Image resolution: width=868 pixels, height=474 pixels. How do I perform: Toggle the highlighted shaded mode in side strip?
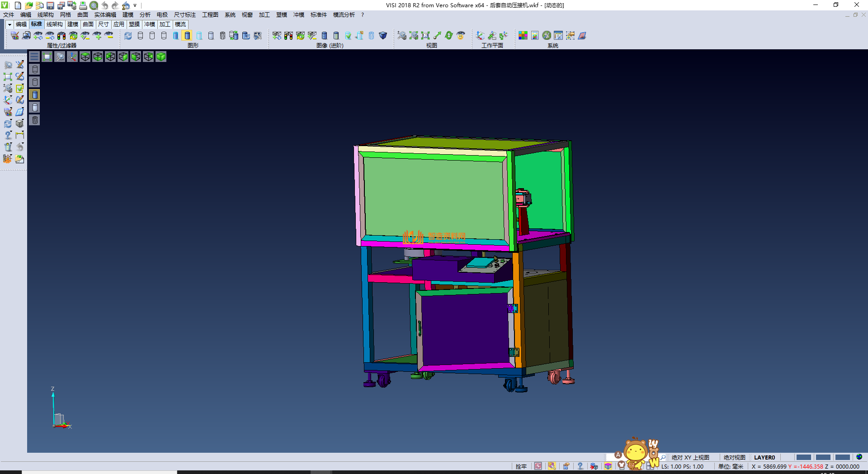pos(35,95)
